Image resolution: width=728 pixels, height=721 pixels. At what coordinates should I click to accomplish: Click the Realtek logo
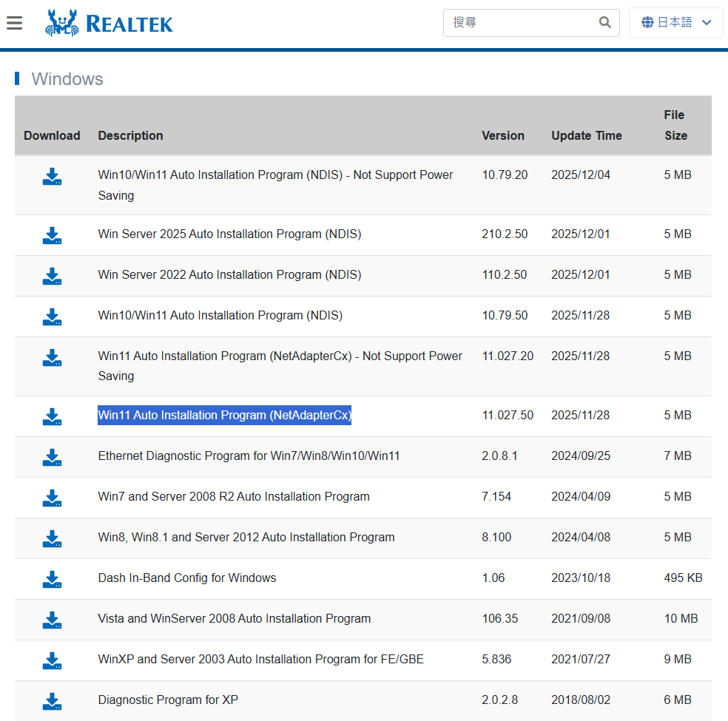(109, 23)
